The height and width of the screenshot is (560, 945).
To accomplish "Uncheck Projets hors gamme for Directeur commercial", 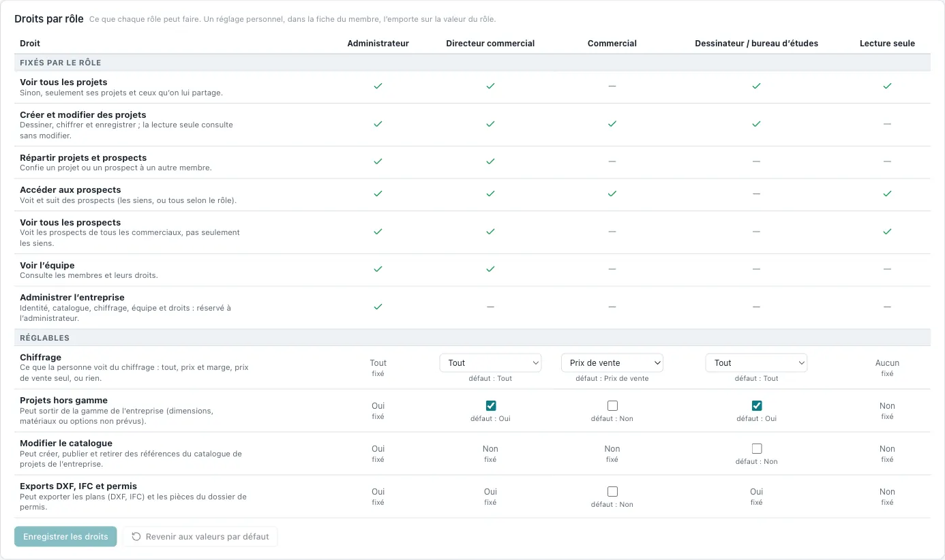I will point(491,406).
